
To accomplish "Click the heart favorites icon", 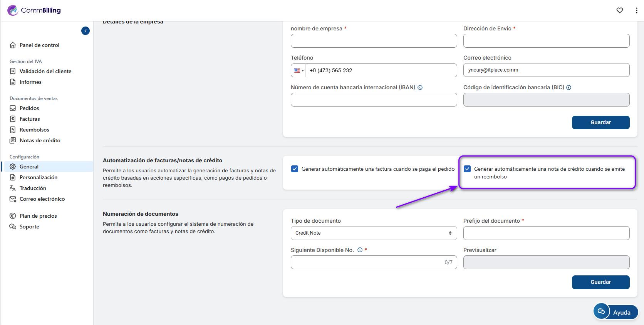I will 619,10.
